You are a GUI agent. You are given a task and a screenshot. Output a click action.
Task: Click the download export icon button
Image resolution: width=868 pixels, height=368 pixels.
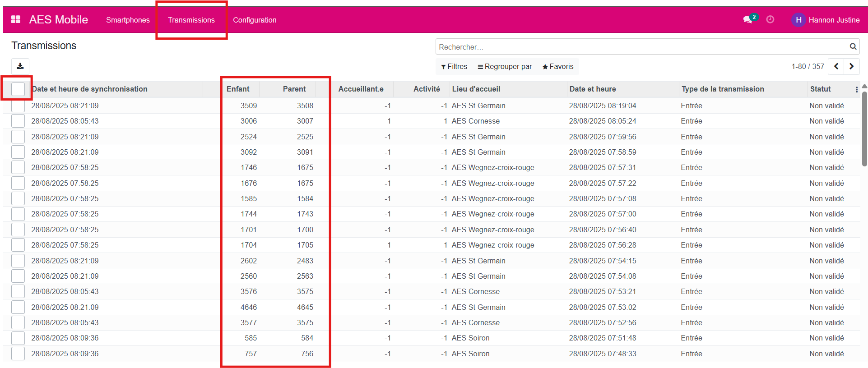[x=20, y=66]
